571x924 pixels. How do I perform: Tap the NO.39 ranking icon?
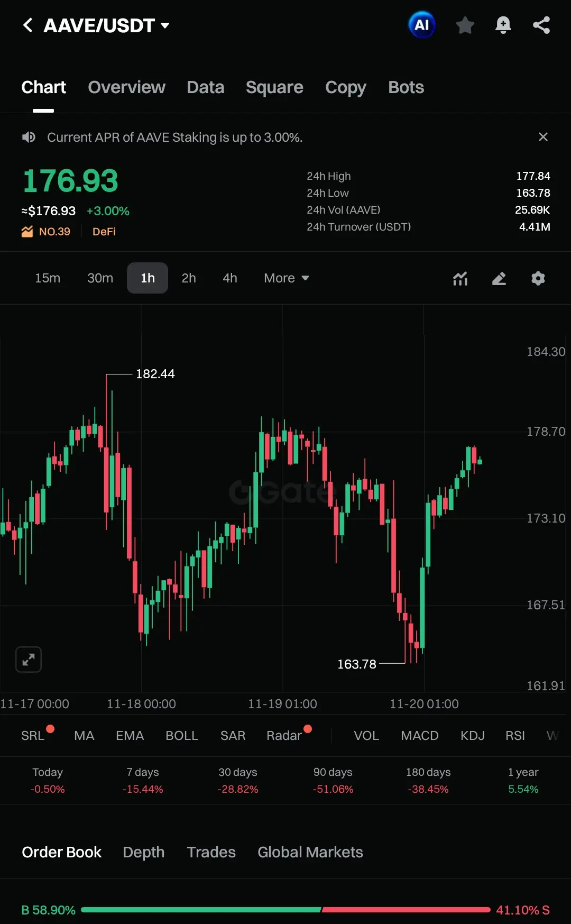coord(27,232)
